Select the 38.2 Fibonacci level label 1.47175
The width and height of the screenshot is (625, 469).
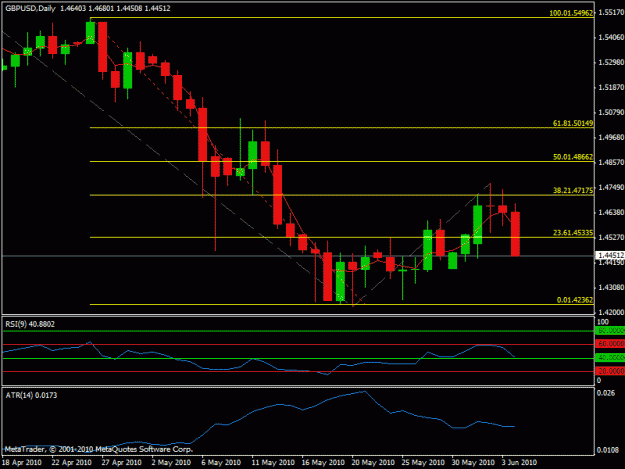[x=573, y=190]
